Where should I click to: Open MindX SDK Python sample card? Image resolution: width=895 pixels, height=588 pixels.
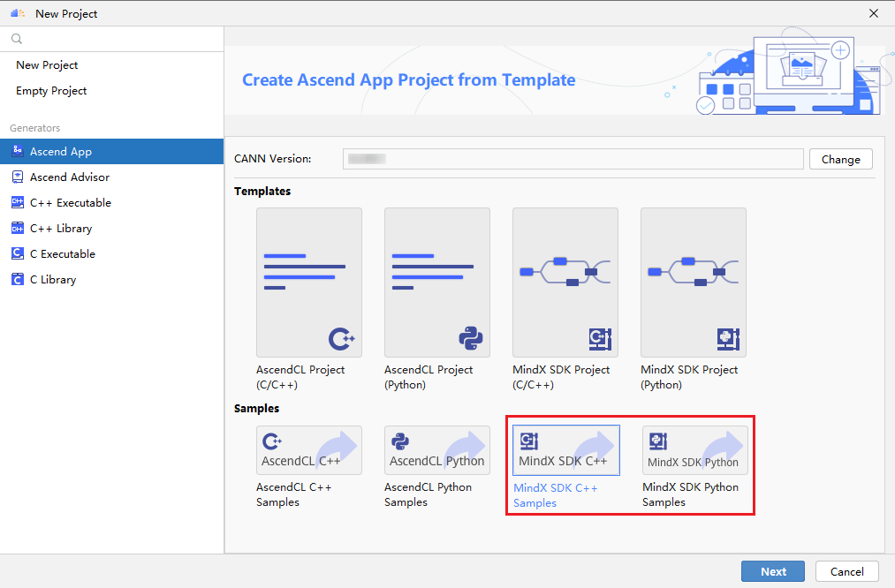[x=694, y=450]
